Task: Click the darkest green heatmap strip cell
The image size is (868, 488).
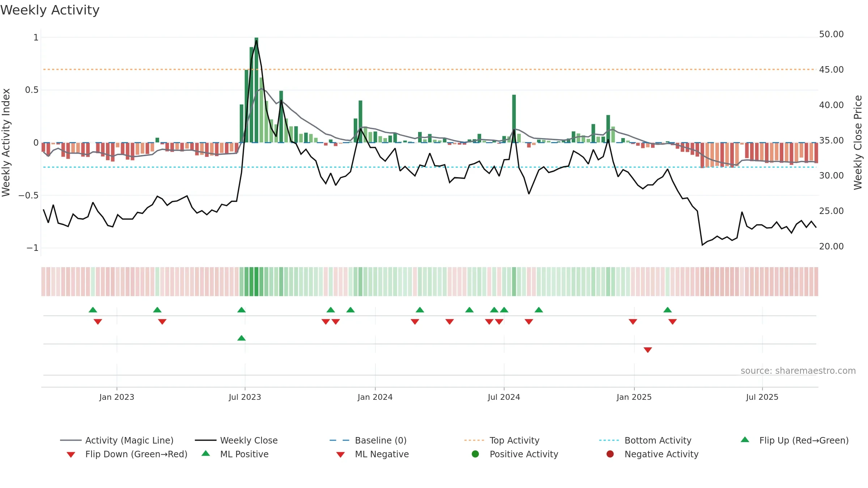Action: pyautogui.click(x=256, y=282)
